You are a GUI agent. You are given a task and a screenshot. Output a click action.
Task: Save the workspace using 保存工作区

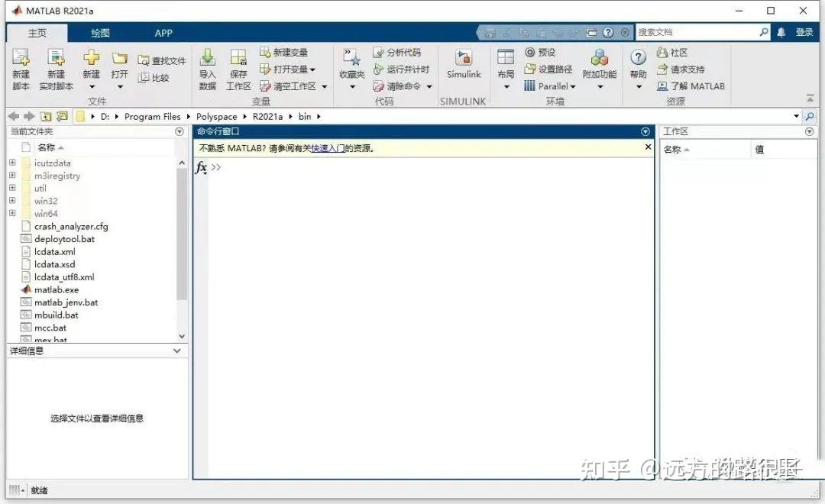click(x=238, y=69)
